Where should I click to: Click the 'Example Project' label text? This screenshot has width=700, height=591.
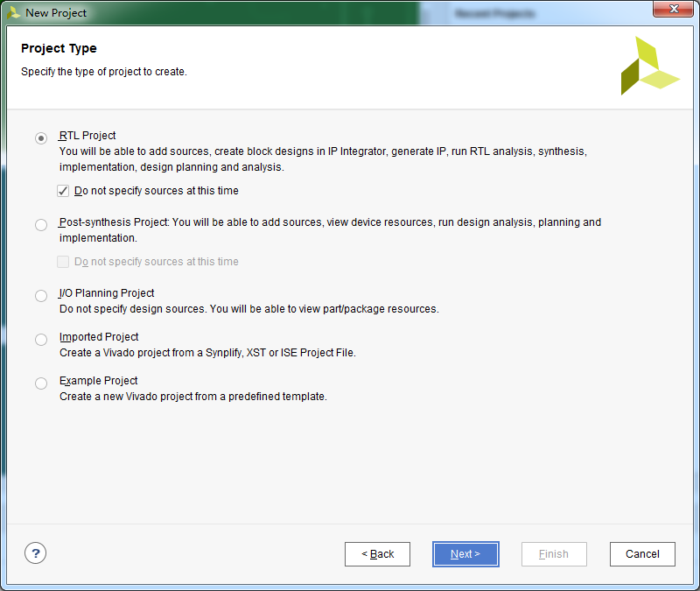pyautogui.click(x=98, y=381)
